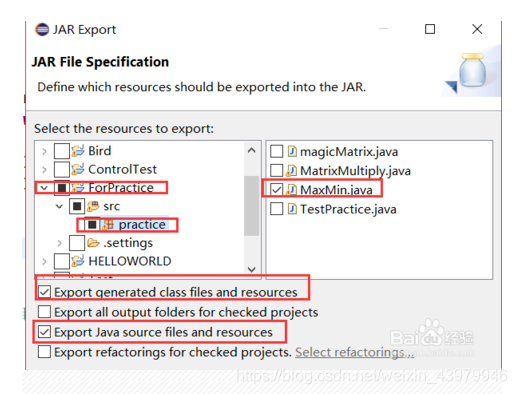Maximize the JAR Export dialog
The height and width of the screenshot is (394, 517).
point(430,29)
